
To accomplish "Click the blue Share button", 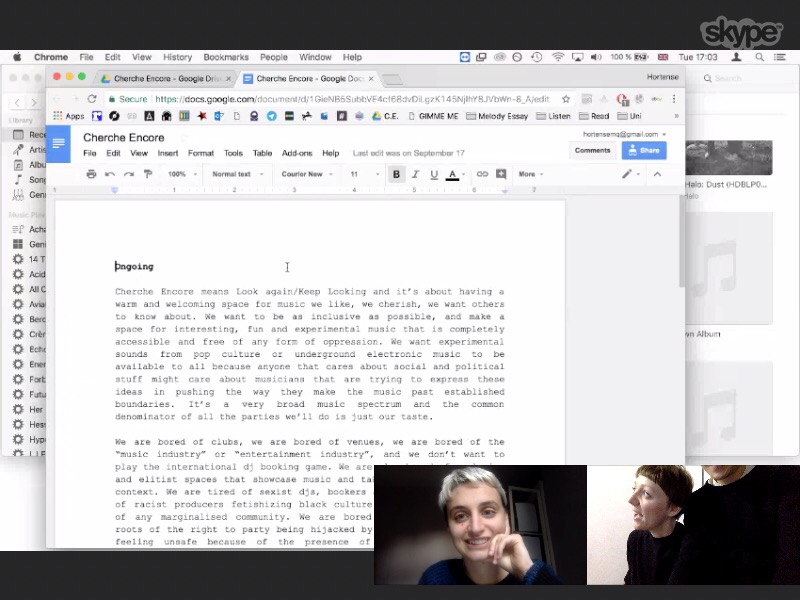I will coord(643,150).
